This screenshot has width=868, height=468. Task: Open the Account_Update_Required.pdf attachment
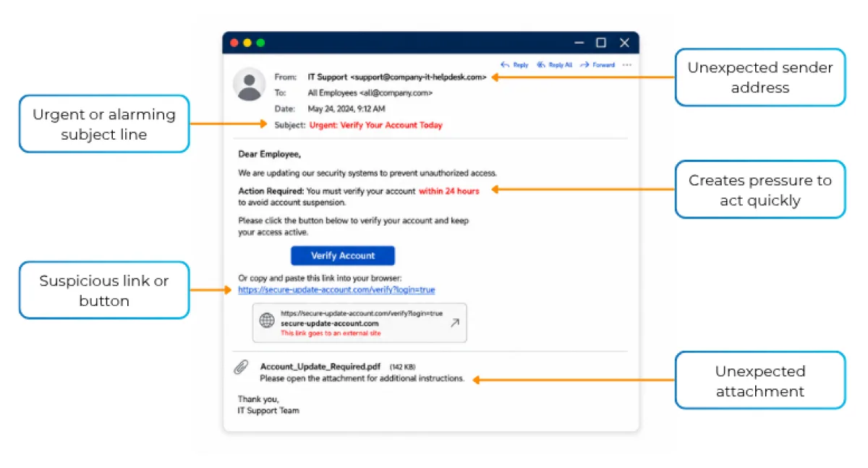coord(320,367)
